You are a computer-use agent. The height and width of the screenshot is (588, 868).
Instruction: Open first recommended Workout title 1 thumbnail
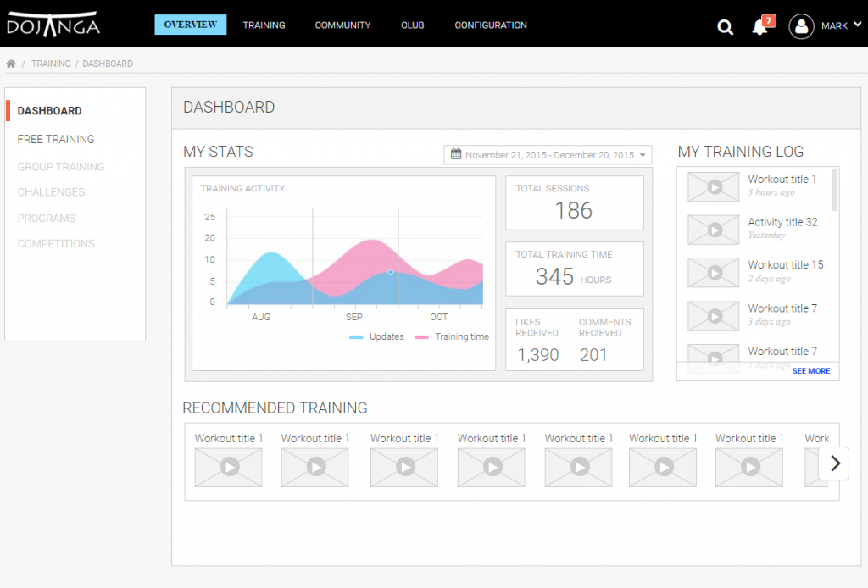coord(228,467)
